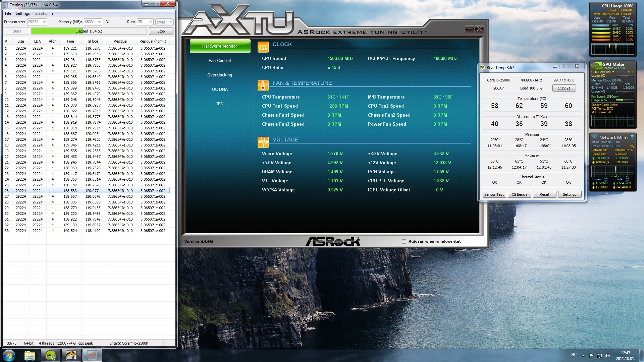Open AXTU from the taskbar

point(51,355)
